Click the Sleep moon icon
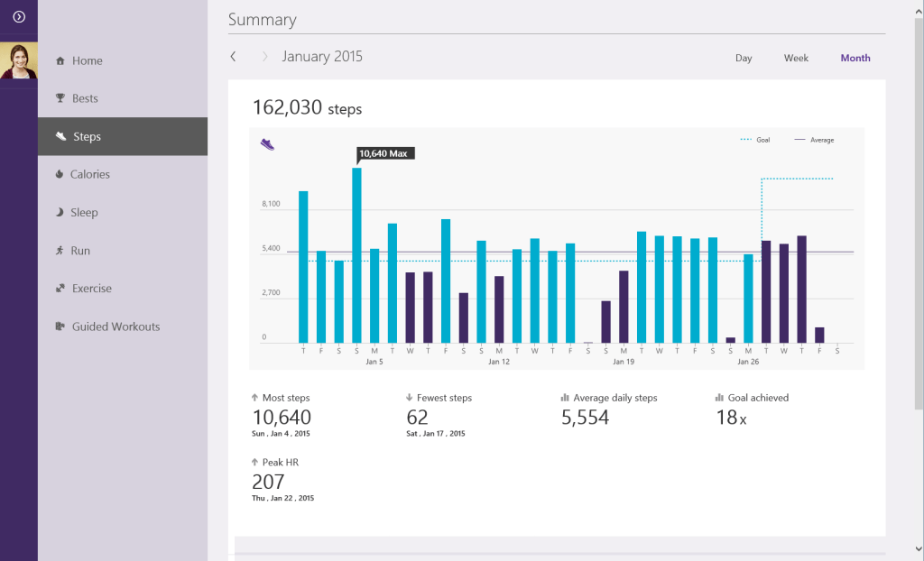 pyautogui.click(x=60, y=213)
